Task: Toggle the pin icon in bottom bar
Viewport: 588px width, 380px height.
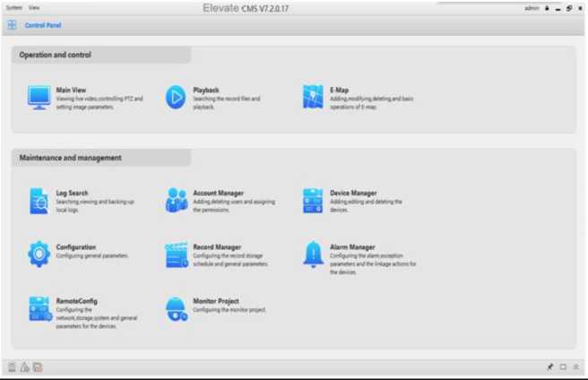Action: pyautogui.click(x=550, y=367)
